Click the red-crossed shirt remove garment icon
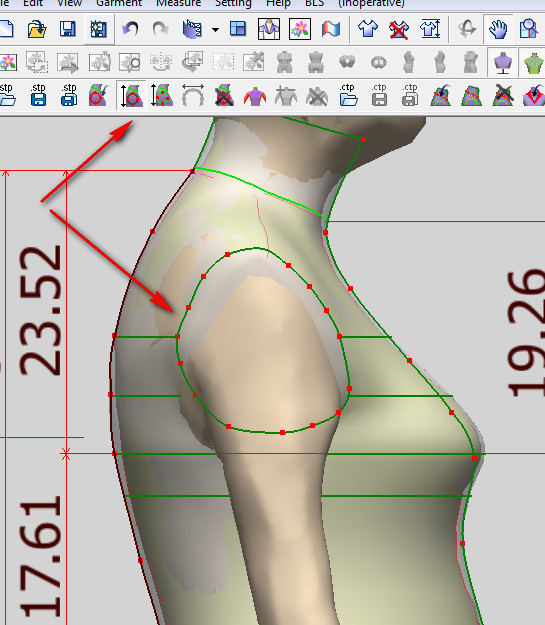Viewport: 545px width, 625px height. click(x=399, y=29)
